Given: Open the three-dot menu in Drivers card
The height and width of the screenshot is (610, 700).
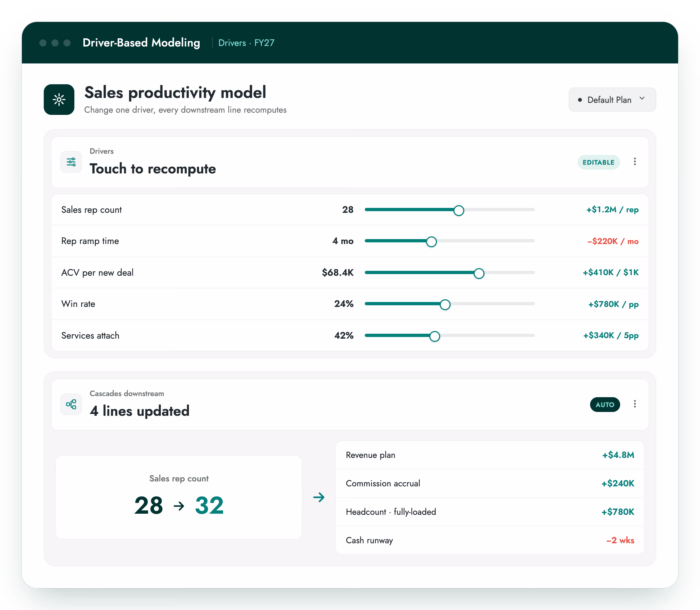Looking at the screenshot, I should point(635,162).
